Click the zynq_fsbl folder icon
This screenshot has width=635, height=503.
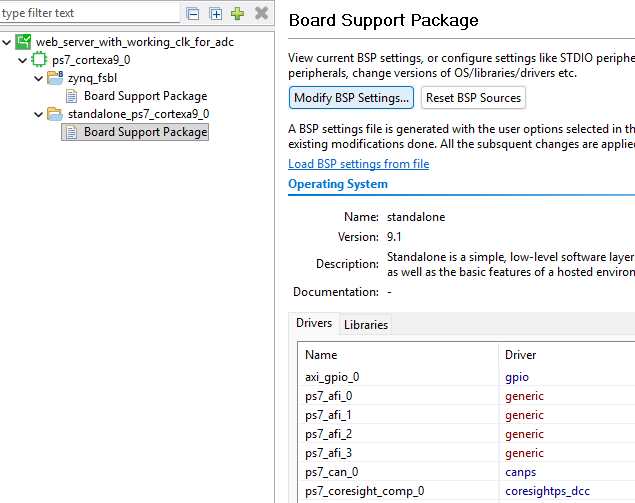(x=56, y=78)
